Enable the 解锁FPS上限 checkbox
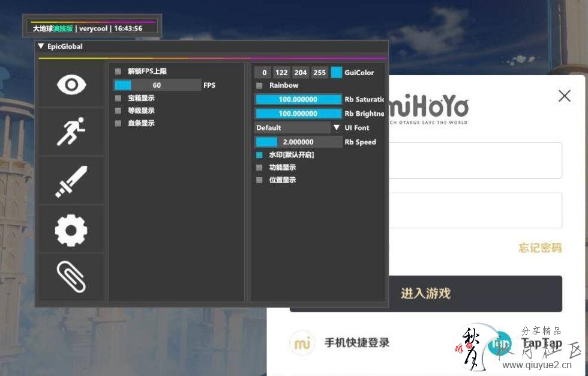Image resolution: width=588 pixels, height=376 pixels. (118, 71)
